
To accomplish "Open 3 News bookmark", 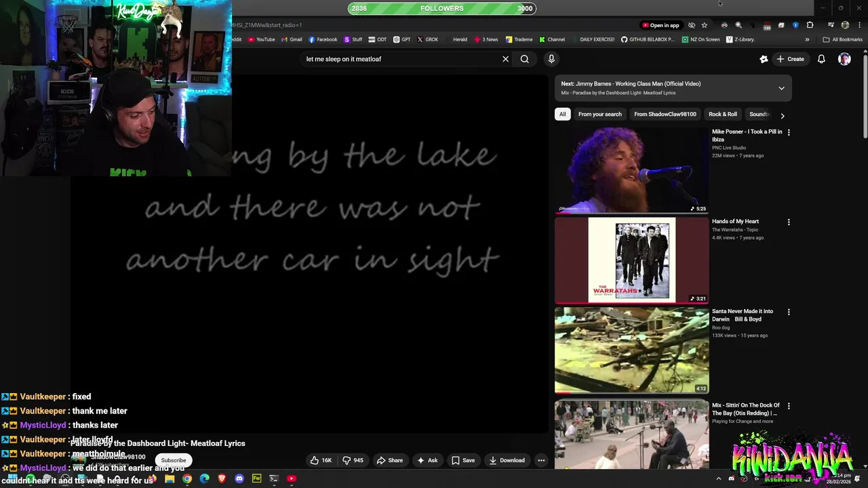I will [x=486, y=39].
